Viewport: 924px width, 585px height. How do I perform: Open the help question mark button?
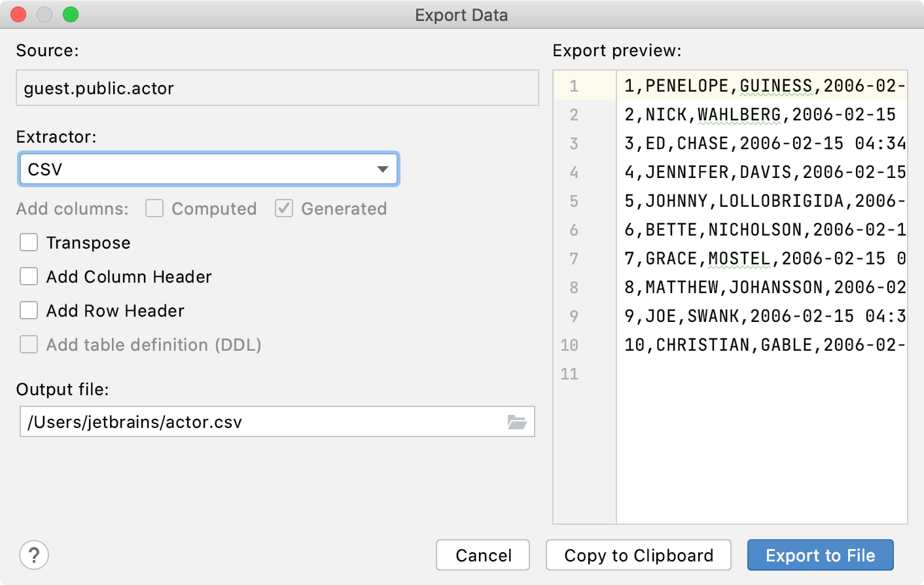coord(34,556)
